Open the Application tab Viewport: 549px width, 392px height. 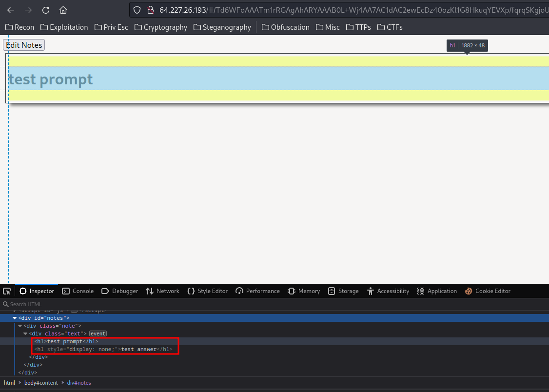tap(437, 291)
